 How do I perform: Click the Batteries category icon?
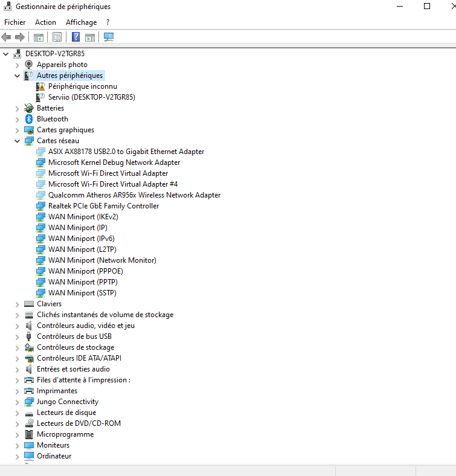(x=29, y=108)
